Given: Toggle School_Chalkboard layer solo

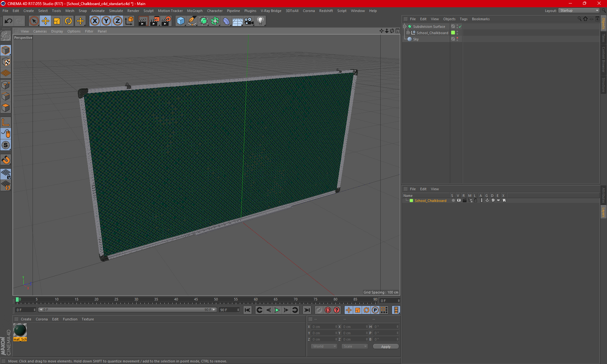Looking at the screenshot, I should coord(453,200).
